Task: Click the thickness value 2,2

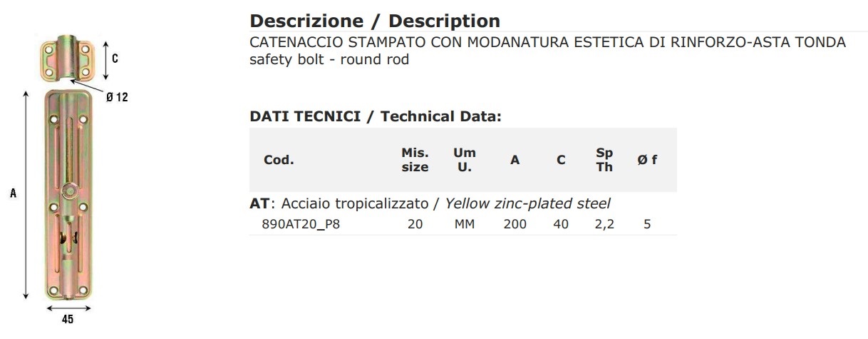Action: coord(604,224)
